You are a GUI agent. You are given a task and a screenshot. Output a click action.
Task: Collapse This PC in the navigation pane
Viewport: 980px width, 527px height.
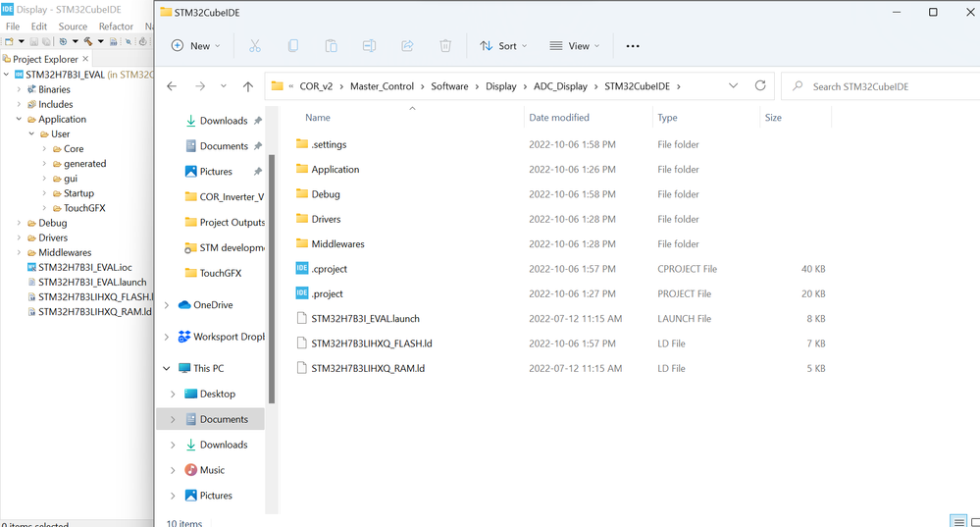[x=167, y=368]
